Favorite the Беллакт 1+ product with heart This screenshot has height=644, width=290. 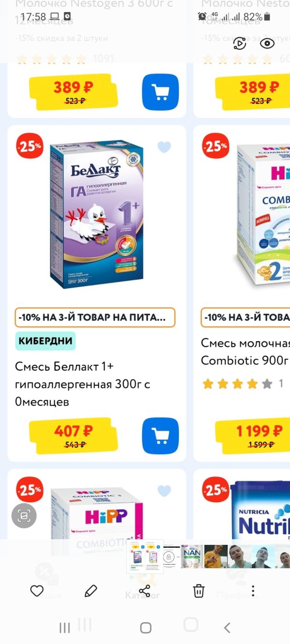[164, 147]
